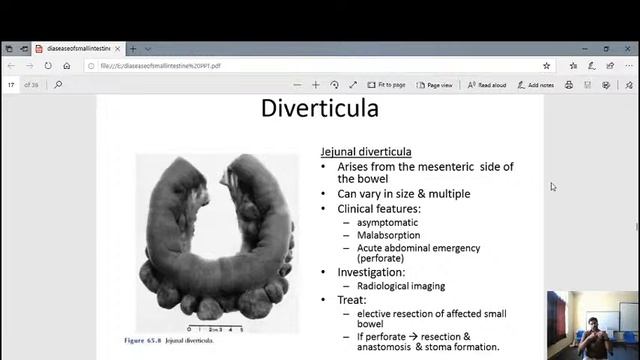Go to the home page
Viewport: 640px width, 360px height.
click(x=67, y=66)
